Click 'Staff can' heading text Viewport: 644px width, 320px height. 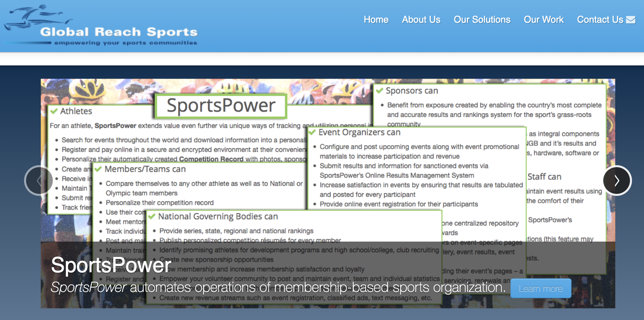click(x=544, y=177)
